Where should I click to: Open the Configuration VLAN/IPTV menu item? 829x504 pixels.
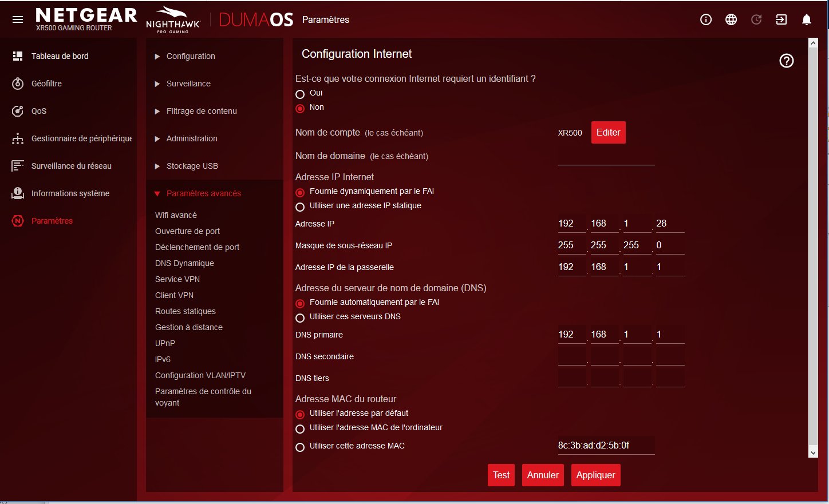click(x=200, y=375)
